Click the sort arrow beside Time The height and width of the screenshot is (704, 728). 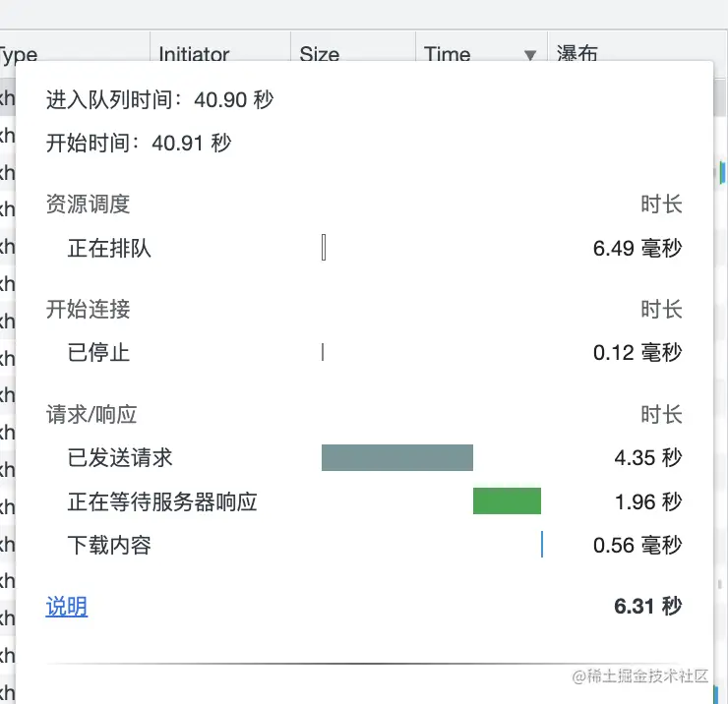click(530, 55)
